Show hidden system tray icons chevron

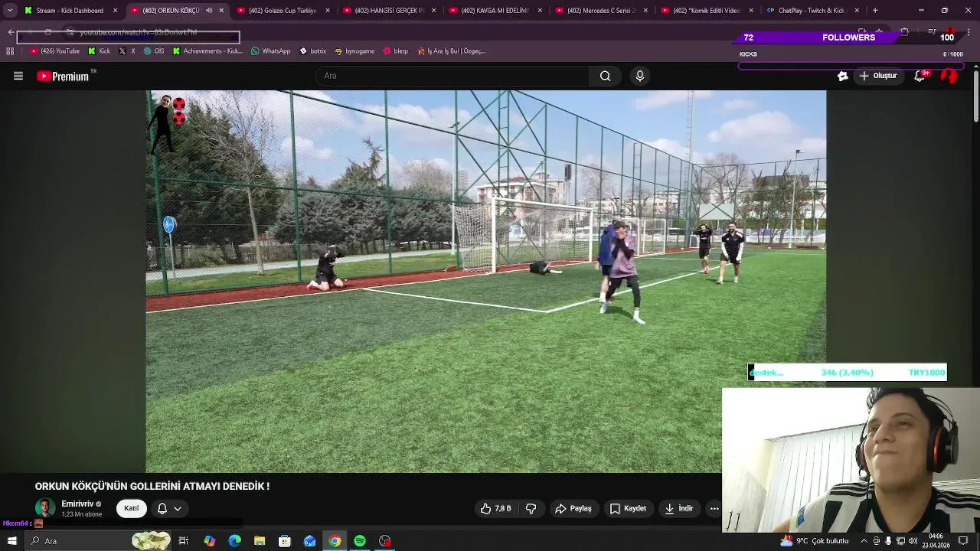(864, 541)
